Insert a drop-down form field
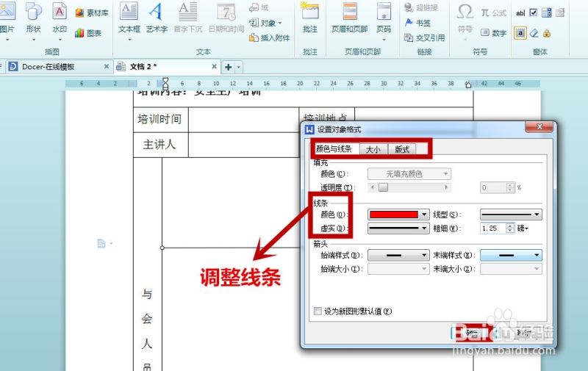The image size is (588, 371). 546,12
